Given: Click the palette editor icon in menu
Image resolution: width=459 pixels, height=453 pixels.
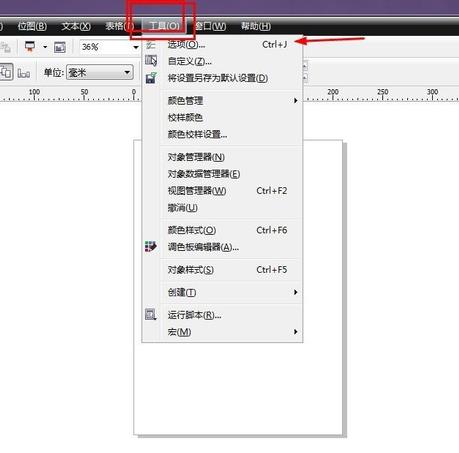Looking at the screenshot, I should coord(151,247).
